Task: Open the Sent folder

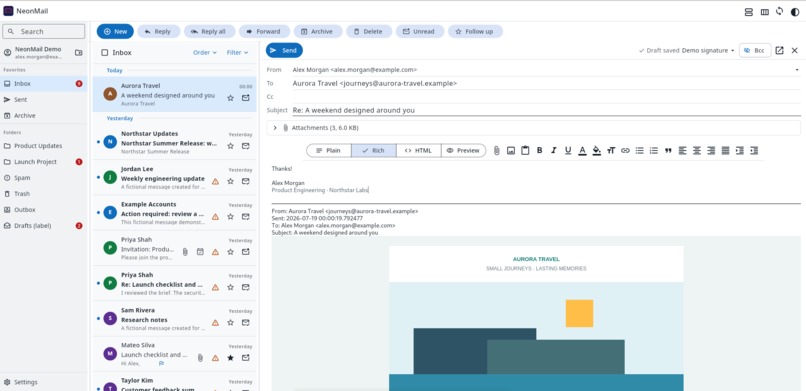Action: click(x=44, y=100)
